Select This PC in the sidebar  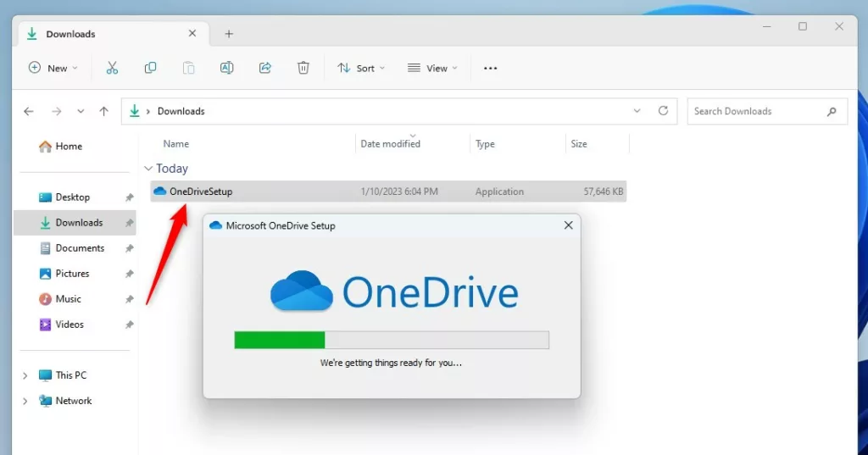click(63, 375)
